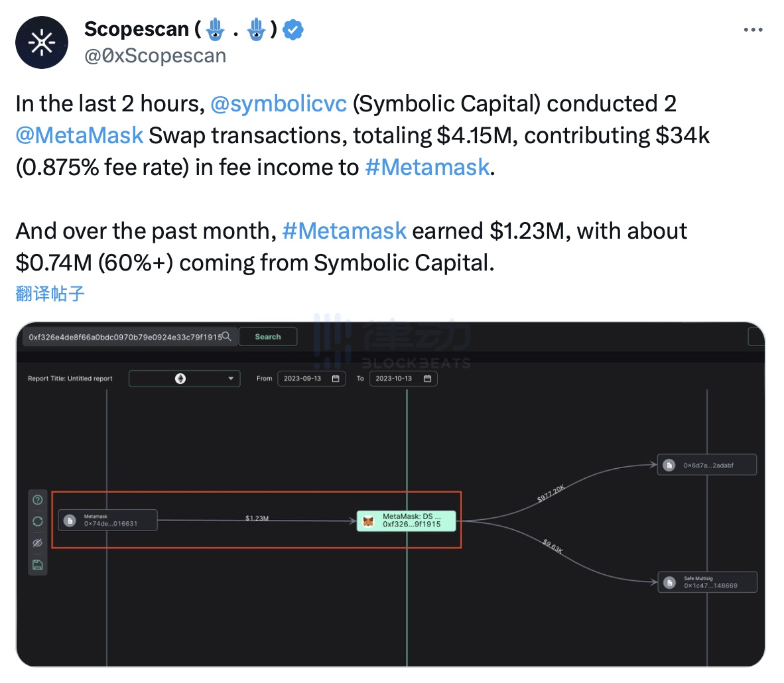Open the @MetaMask mention link
Screen dimensions: 784x683
click(80, 135)
